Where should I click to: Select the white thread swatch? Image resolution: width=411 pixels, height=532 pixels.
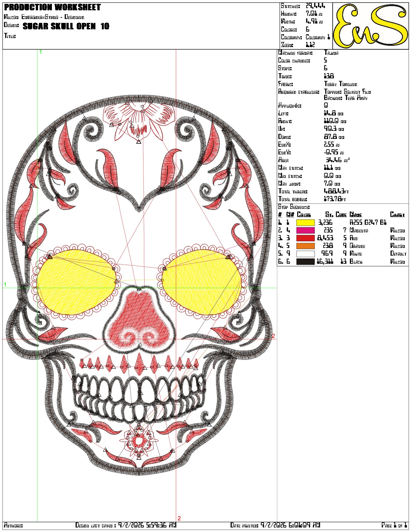point(305,254)
